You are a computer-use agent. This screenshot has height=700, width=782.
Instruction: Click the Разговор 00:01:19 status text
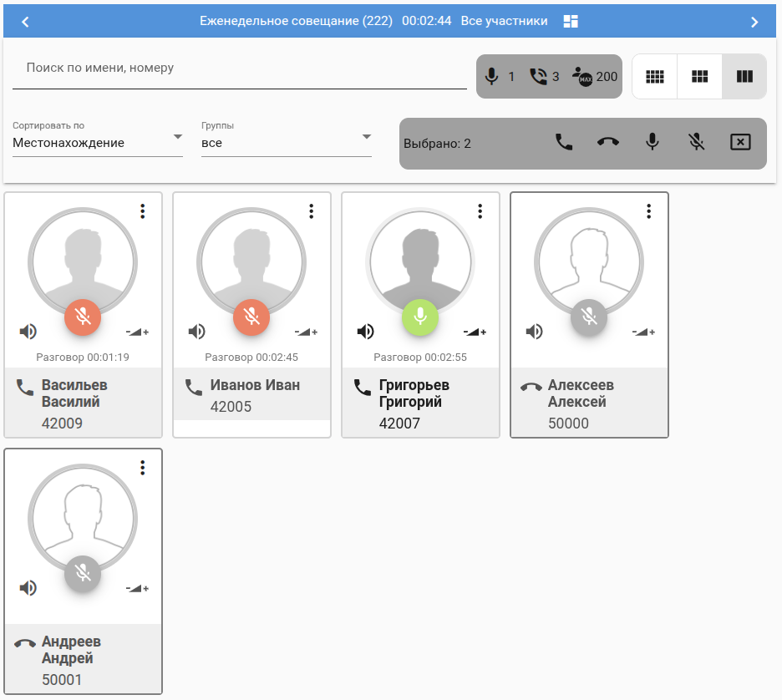point(83,357)
